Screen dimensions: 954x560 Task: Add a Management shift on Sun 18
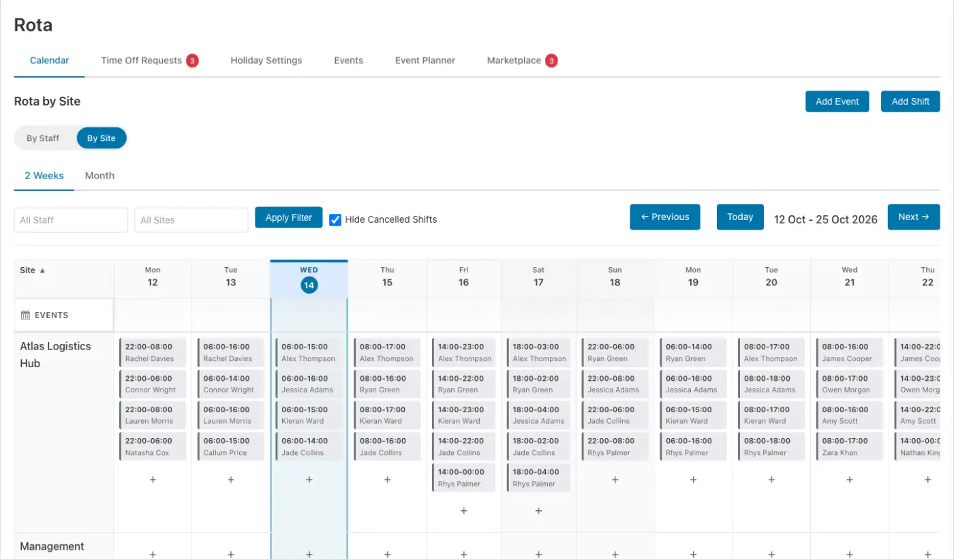tap(615, 555)
